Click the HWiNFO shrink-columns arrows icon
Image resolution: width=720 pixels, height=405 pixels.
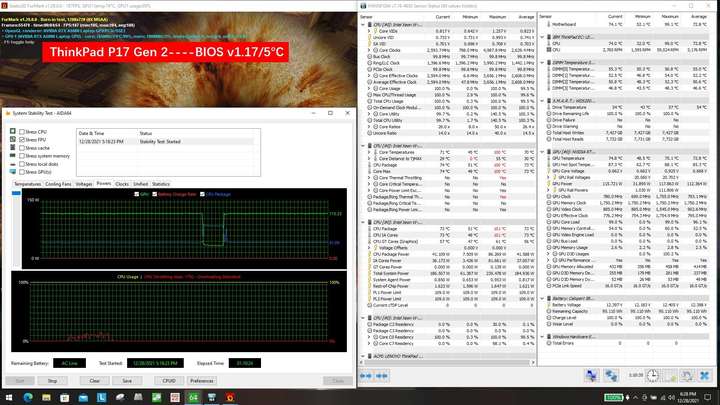pyautogui.click(x=382, y=376)
